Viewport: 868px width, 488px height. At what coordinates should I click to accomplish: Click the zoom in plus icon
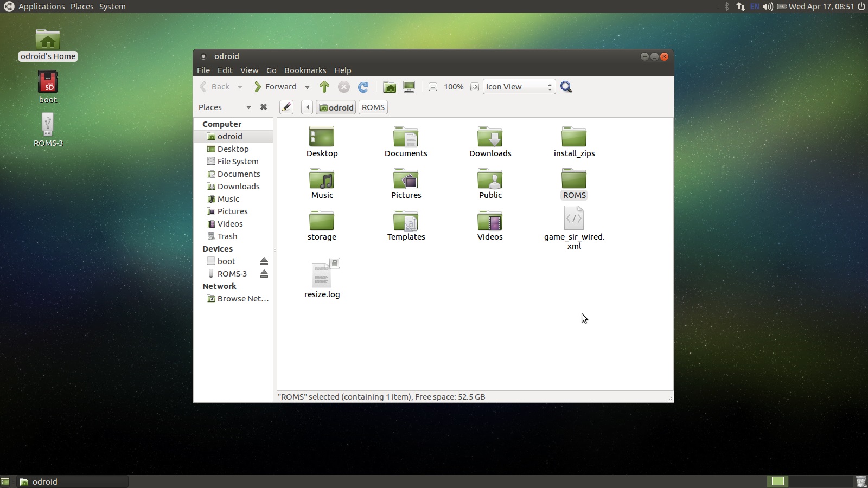click(474, 87)
